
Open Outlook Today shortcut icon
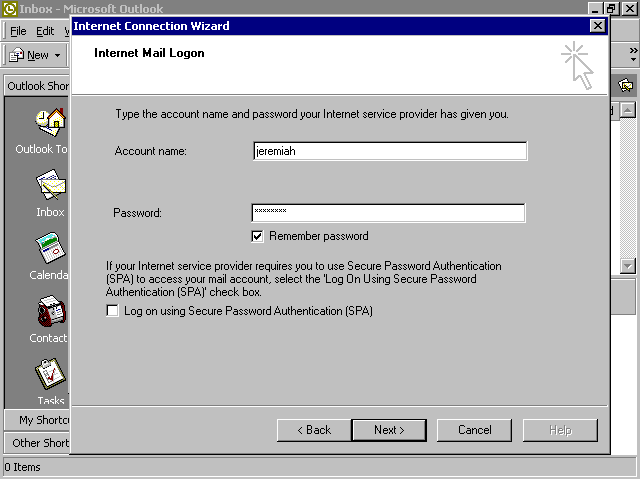point(51,122)
